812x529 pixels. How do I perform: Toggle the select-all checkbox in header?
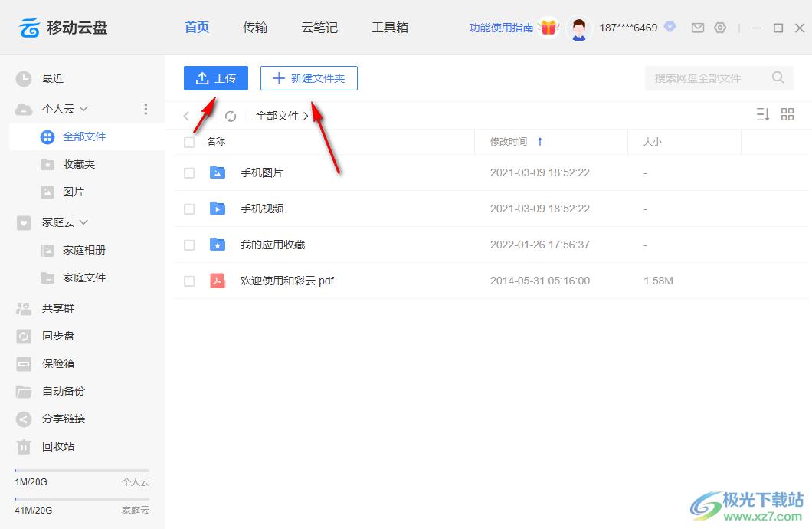[189, 142]
